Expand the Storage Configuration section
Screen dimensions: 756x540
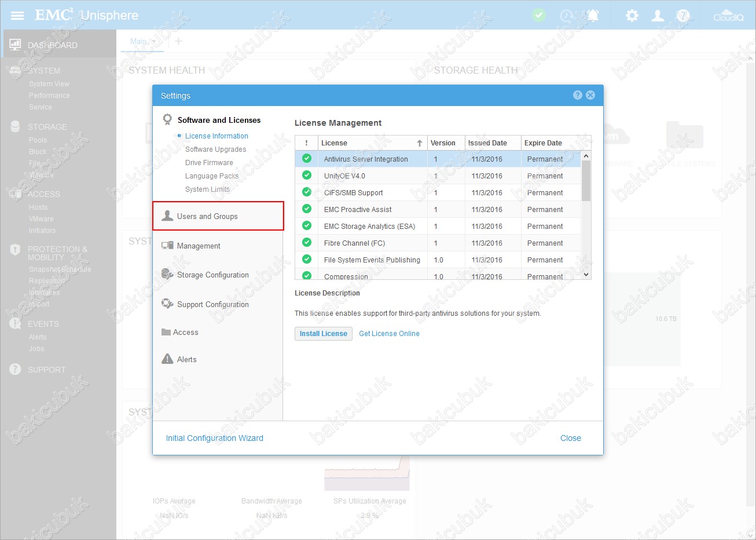[x=213, y=275]
